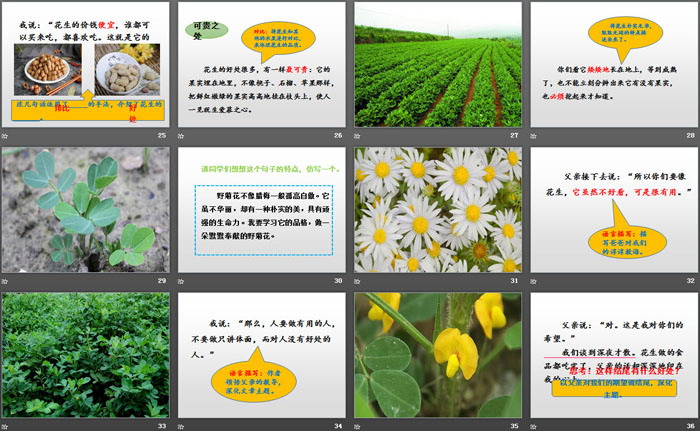Click the animation star icon under slide 30

pyautogui.click(x=181, y=281)
